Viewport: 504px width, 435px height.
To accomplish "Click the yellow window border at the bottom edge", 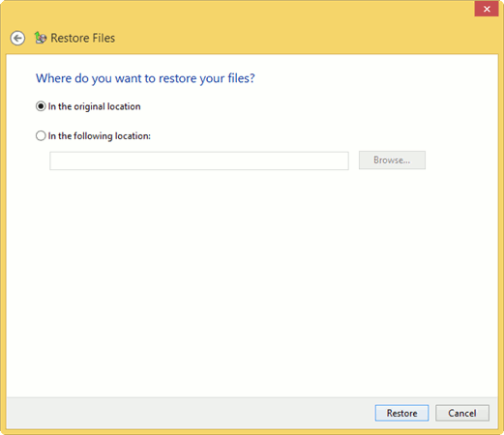I will (252, 432).
